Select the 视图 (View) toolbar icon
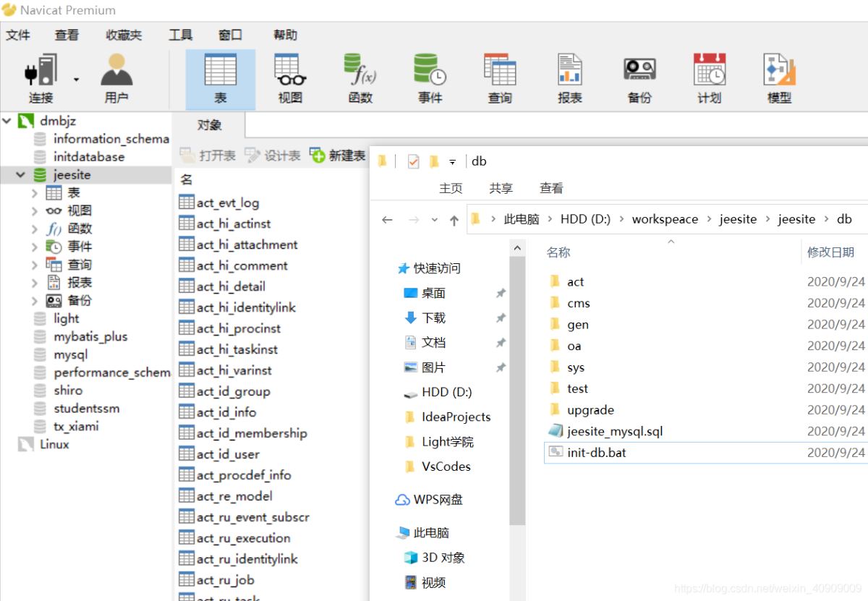 tap(290, 78)
